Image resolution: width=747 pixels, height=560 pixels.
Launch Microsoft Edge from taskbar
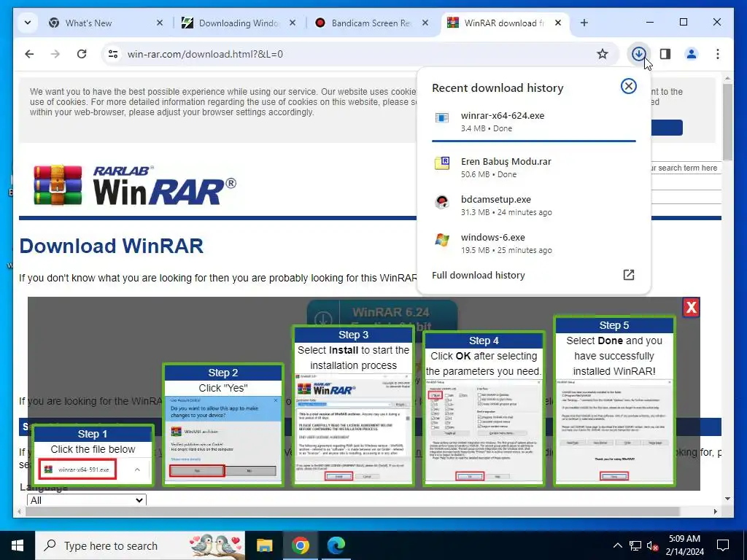coord(336,545)
